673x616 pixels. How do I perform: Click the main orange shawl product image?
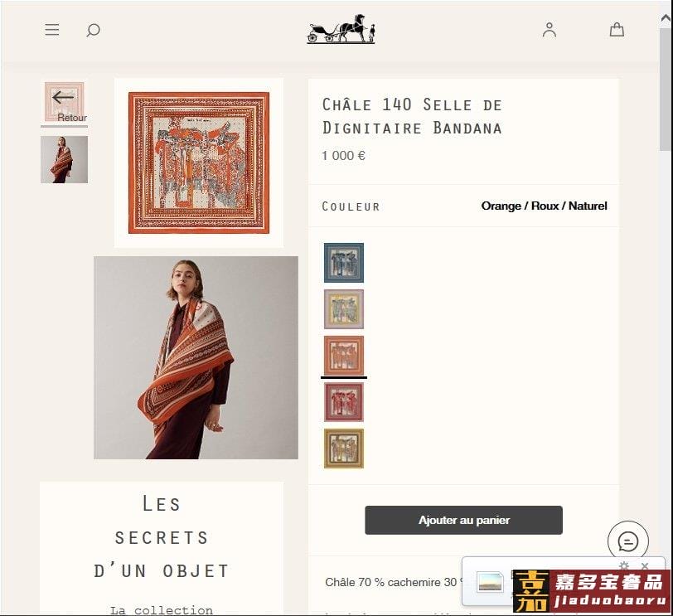199,162
